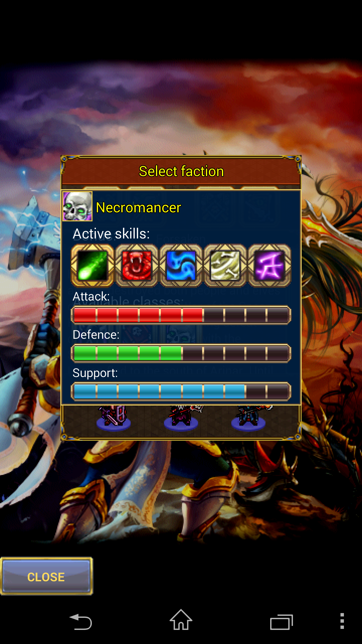Select the green comet active skill
The height and width of the screenshot is (644, 362).
[x=93, y=266]
